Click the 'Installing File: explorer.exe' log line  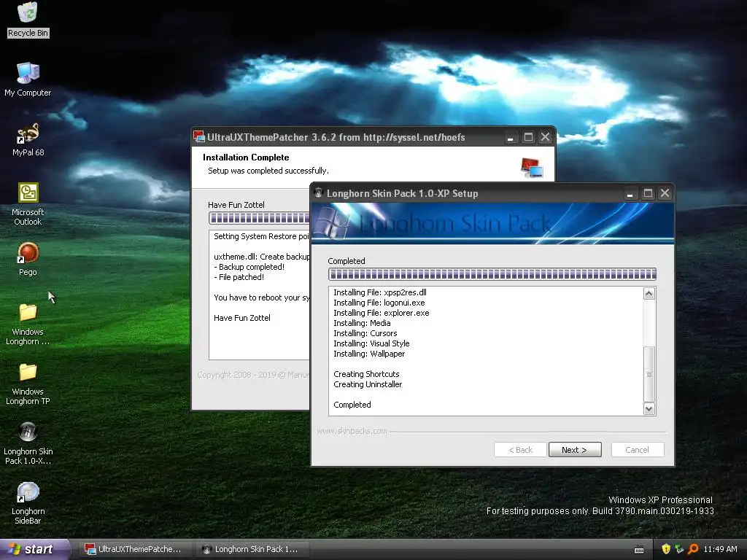pyautogui.click(x=381, y=313)
